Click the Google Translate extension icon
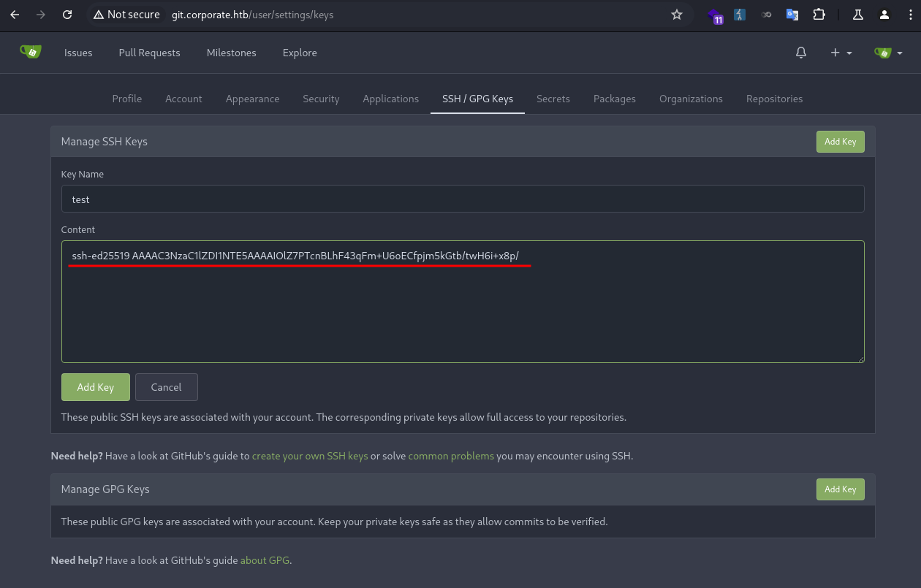 click(x=792, y=15)
